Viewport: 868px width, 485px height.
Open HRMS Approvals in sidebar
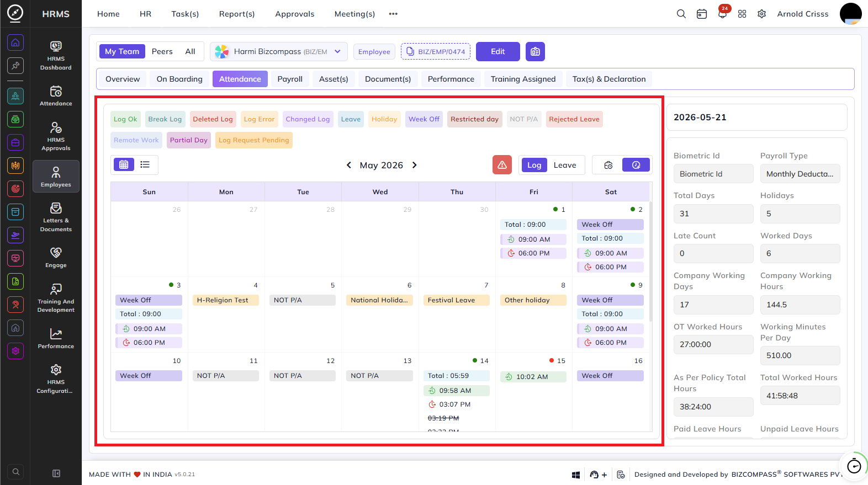pyautogui.click(x=56, y=136)
